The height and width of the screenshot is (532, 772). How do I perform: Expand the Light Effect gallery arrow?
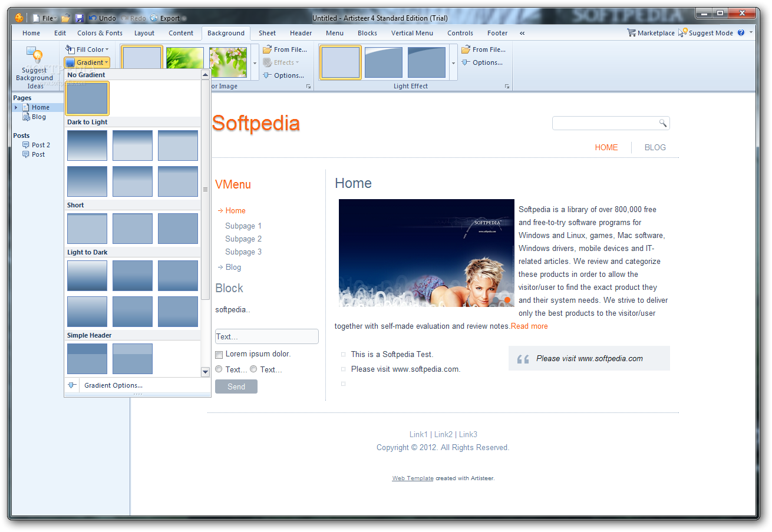(454, 63)
